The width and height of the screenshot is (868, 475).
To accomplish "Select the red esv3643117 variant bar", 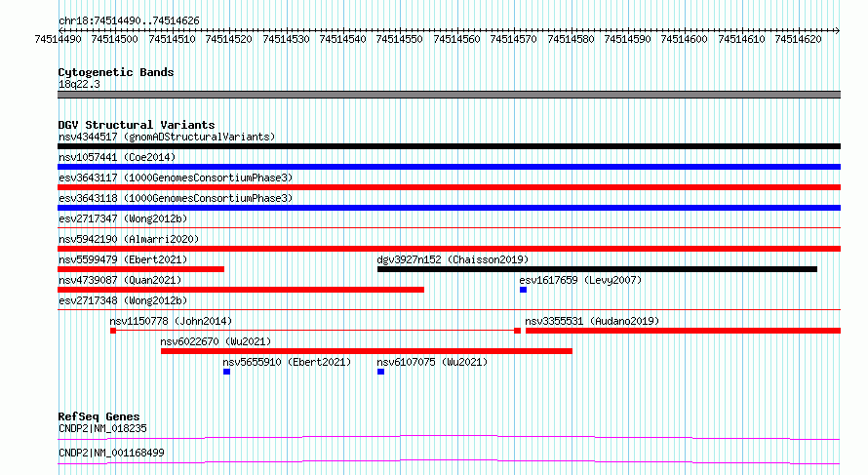I will point(449,187).
